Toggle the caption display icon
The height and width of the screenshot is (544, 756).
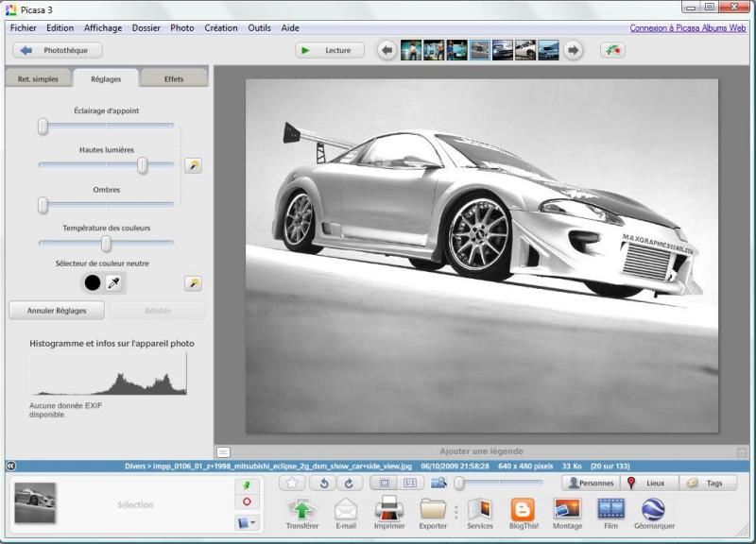tap(223, 452)
